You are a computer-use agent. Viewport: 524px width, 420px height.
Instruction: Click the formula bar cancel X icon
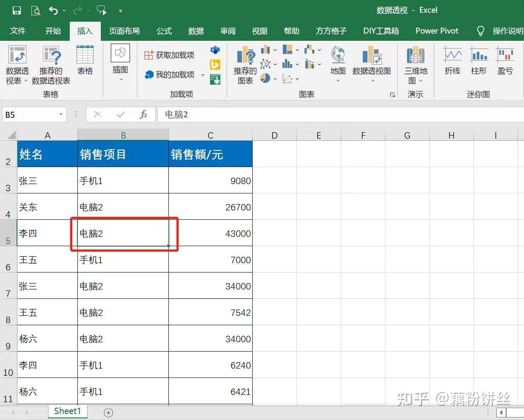[x=97, y=114]
